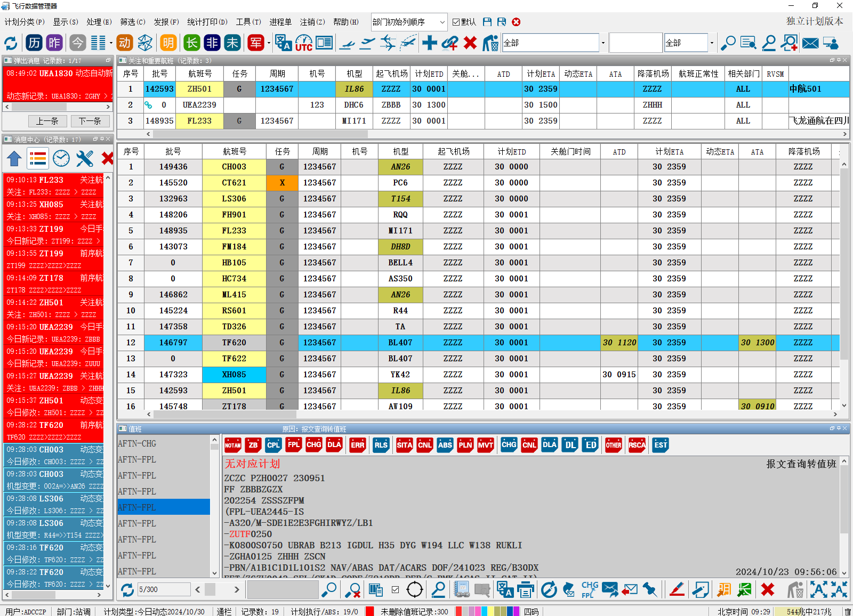
Task: Open the 历 (history plans) toolbar icon
Action: pyautogui.click(x=35, y=43)
